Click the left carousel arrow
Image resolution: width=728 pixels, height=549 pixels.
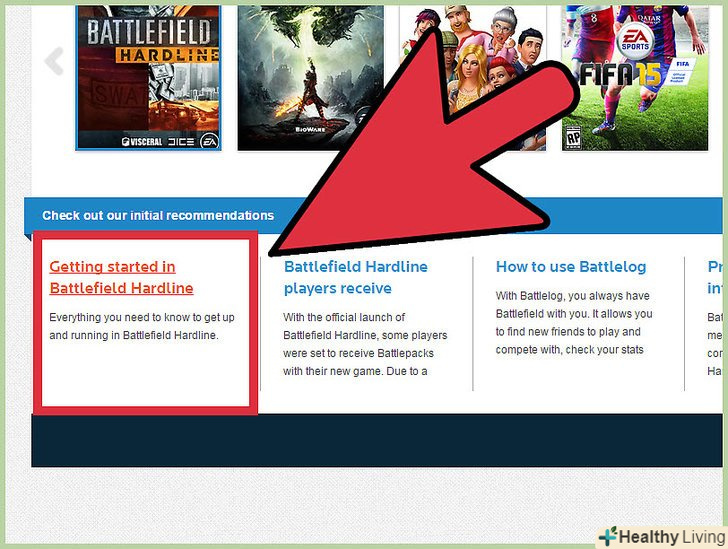(x=54, y=61)
